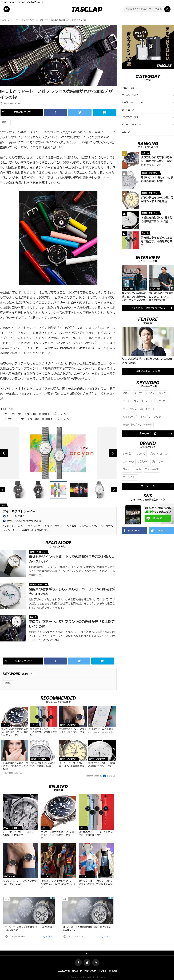This screenshot has height=980, width=174.
Task: Show previous image in main gallery carousel
Action: (x=4, y=453)
